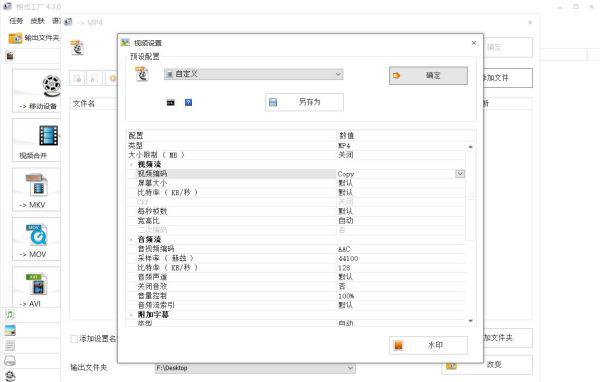Toggle the 添加设置名 checkbox in MP4 window

74,339
